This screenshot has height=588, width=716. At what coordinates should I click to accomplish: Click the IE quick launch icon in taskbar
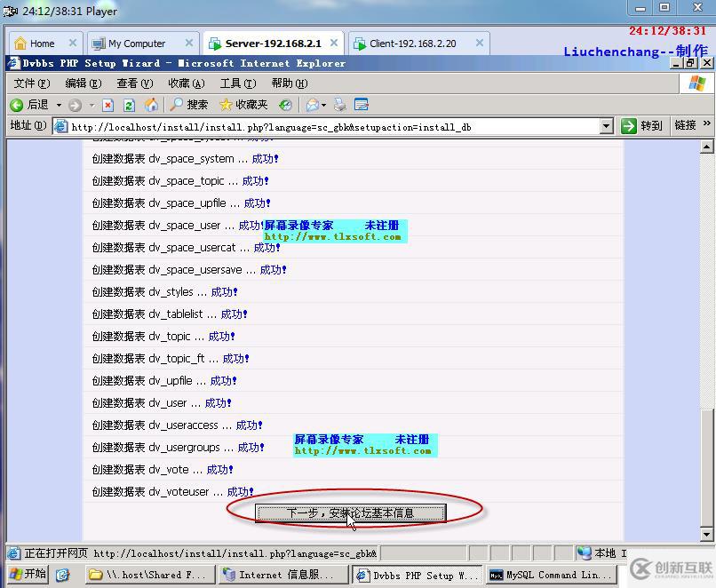point(62,575)
